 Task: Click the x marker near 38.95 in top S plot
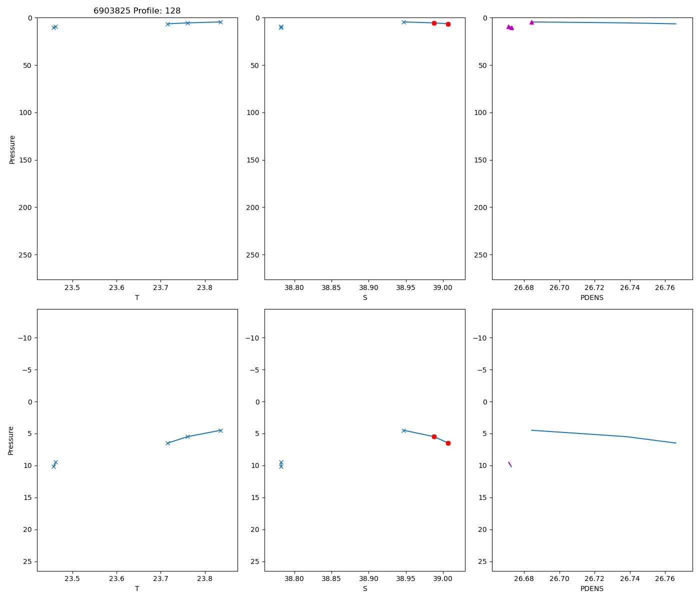(x=403, y=22)
